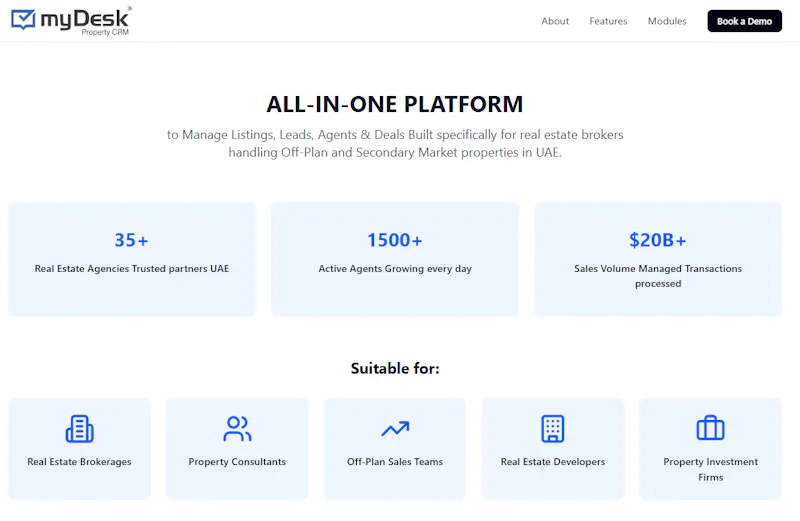Click the 'Property Consultants' label
This screenshot has height=521, width=800.
tap(237, 462)
